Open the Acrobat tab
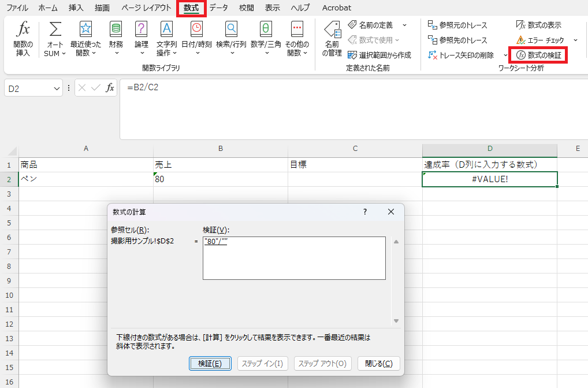This screenshot has height=388, width=588. click(x=337, y=8)
